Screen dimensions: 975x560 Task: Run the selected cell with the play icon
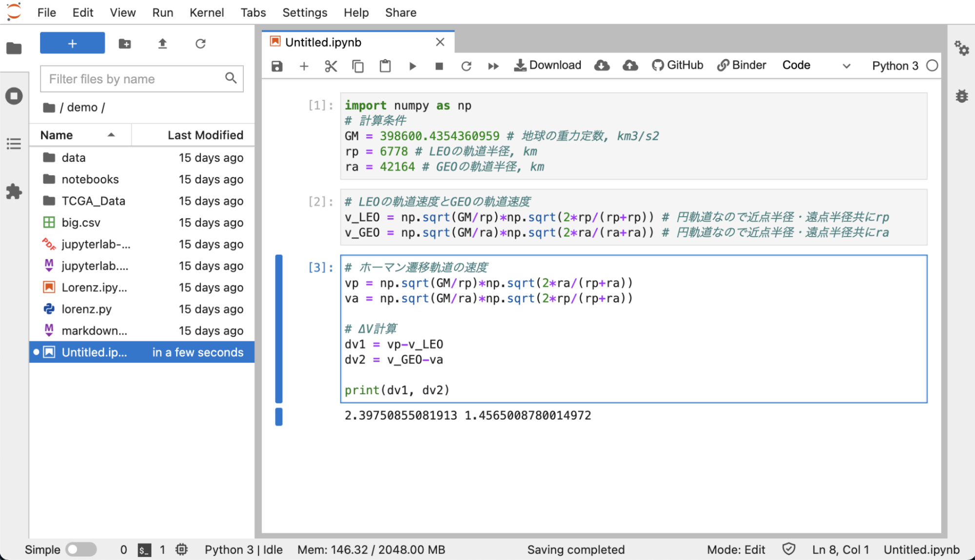click(x=412, y=66)
